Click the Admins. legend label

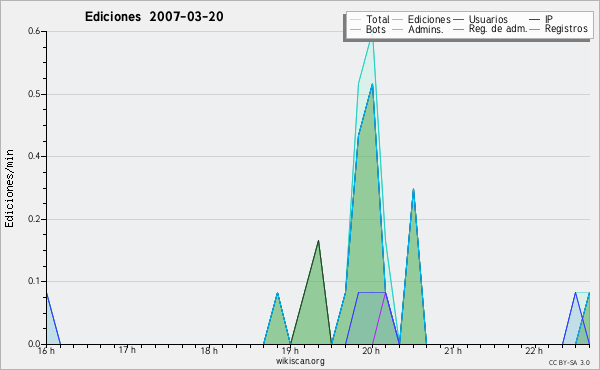click(x=426, y=29)
